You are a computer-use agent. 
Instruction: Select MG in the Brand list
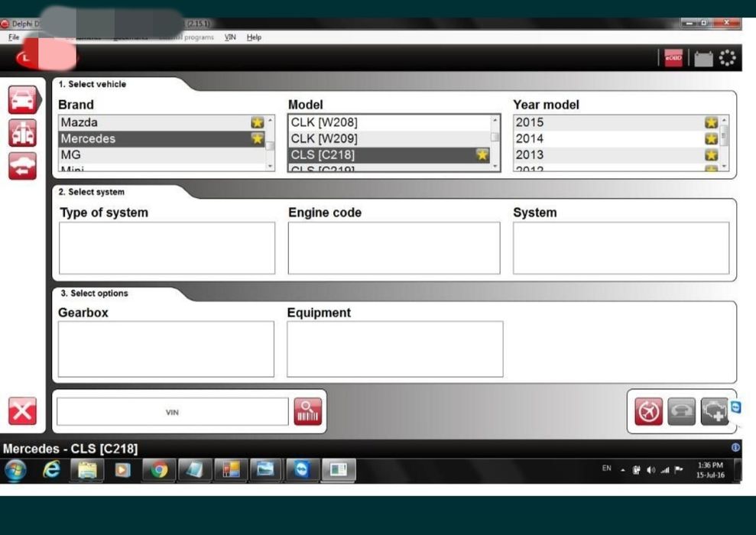(162, 154)
